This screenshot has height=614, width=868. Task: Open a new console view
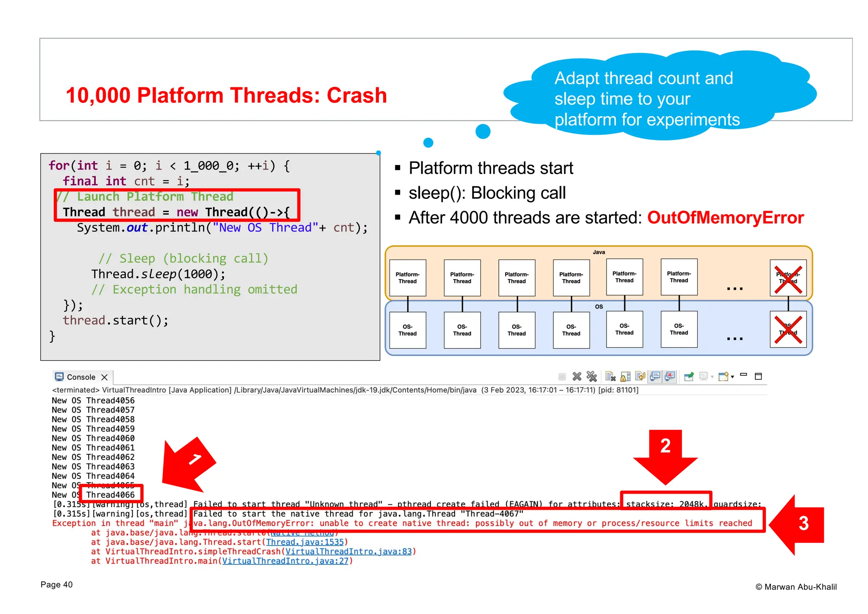click(723, 377)
